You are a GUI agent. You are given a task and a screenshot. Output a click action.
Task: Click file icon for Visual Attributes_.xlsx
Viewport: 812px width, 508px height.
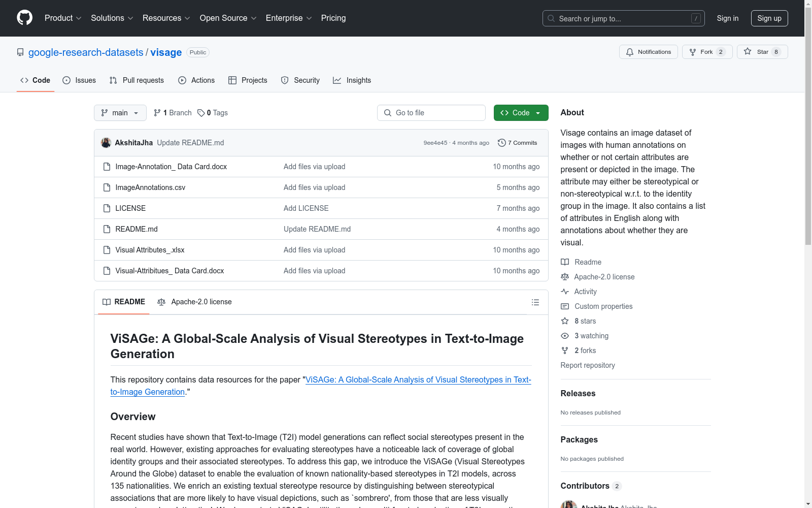(x=107, y=250)
